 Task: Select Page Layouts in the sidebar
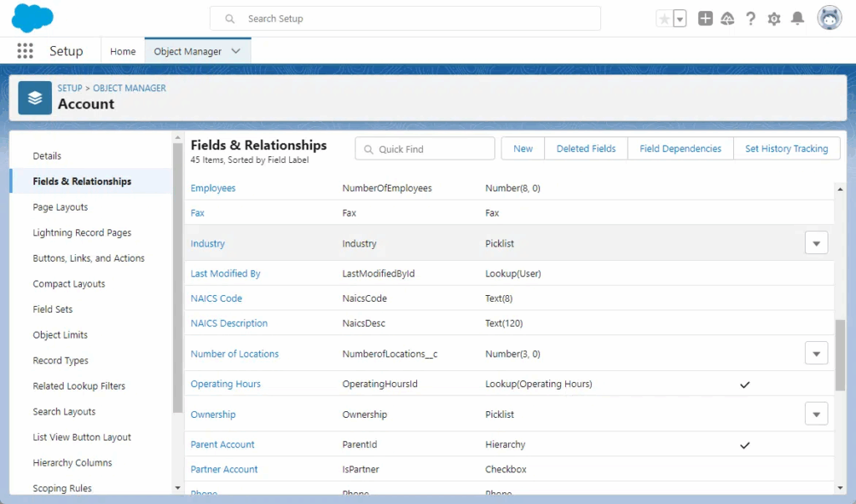(x=60, y=207)
